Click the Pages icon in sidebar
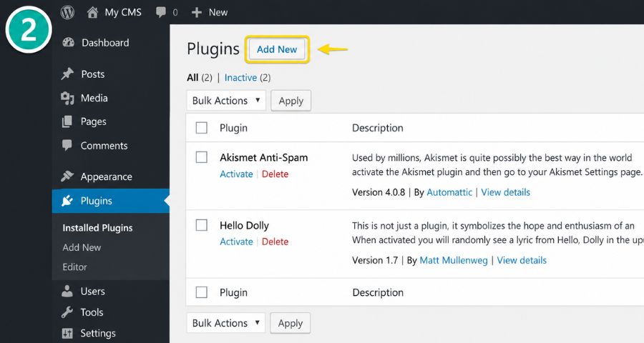This screenshot has height=343, width=644. [67, 121]
